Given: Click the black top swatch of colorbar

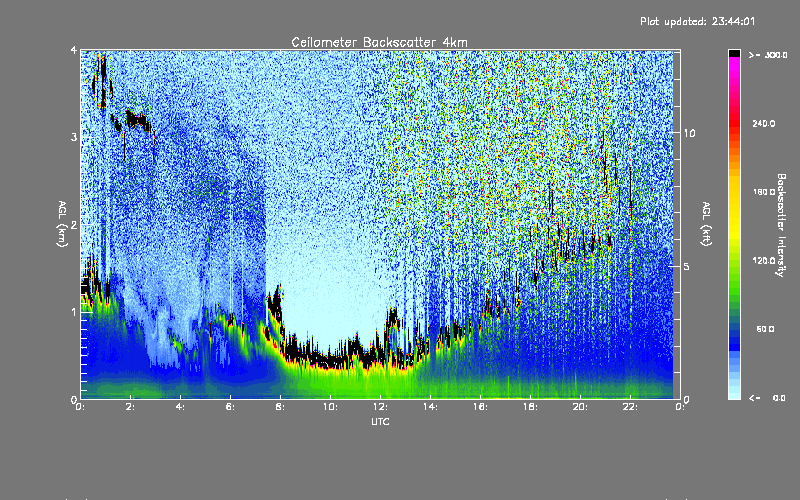Looking at the screenshot, I should (x=734, y=53).
